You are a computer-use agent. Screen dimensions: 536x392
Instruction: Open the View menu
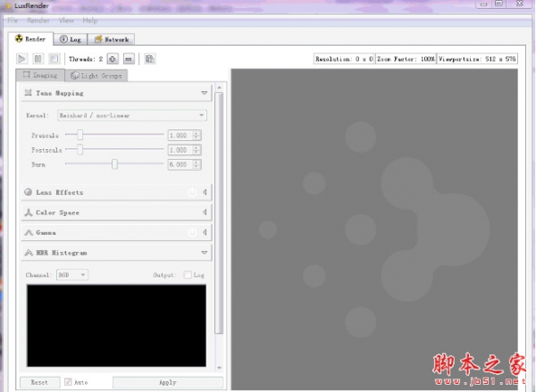[66, 21]
